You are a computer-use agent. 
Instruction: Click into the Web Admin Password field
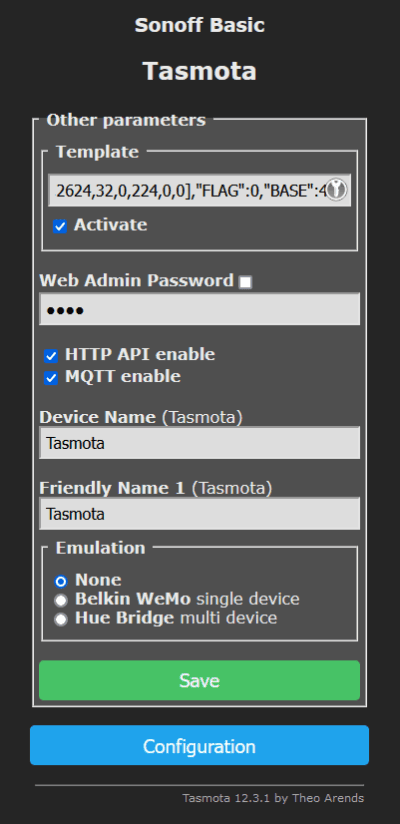pyautogui.click(x=199, y=309)
